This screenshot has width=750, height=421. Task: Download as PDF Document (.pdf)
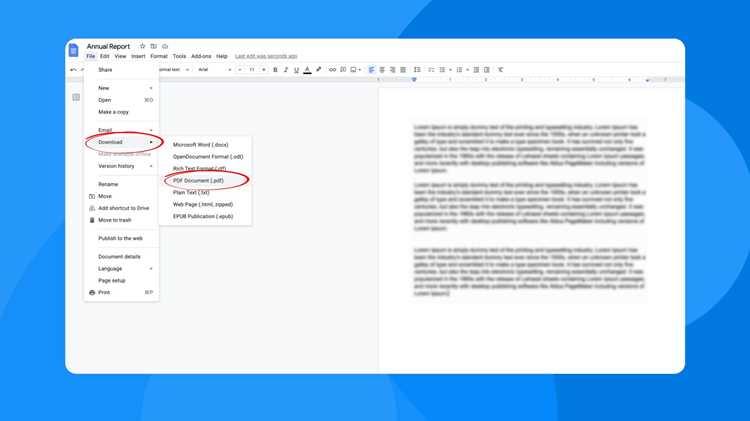[206, 180]
